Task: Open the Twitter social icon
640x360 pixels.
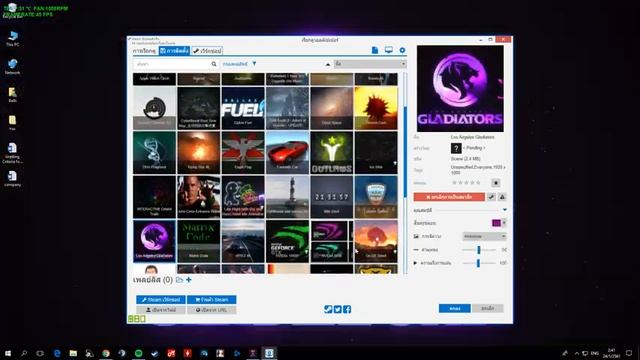Action: tap(338, 309)
